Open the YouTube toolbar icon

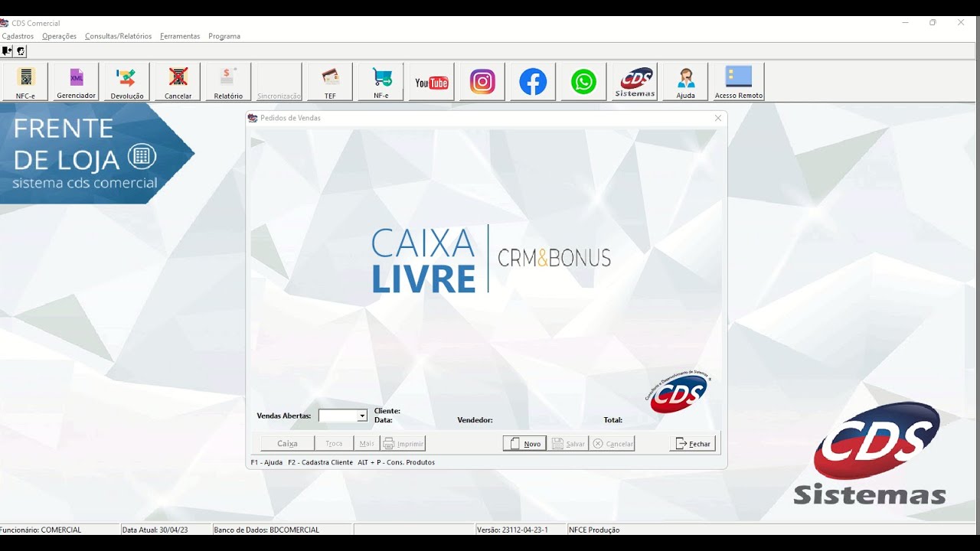pos(432,82)
